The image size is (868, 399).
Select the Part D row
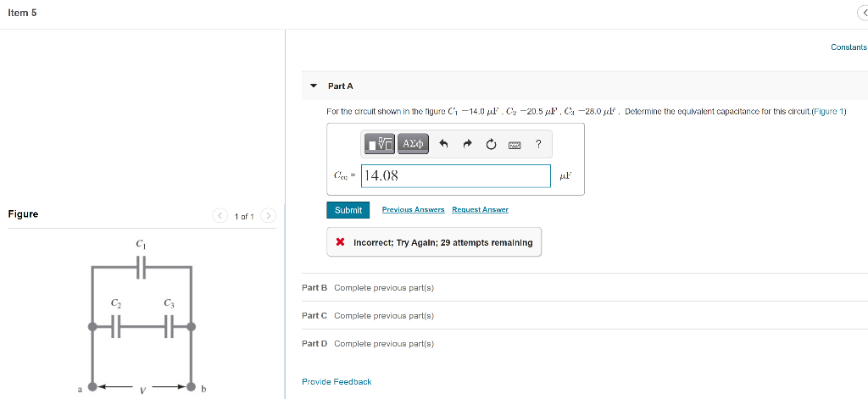click(x=585, y=344)
